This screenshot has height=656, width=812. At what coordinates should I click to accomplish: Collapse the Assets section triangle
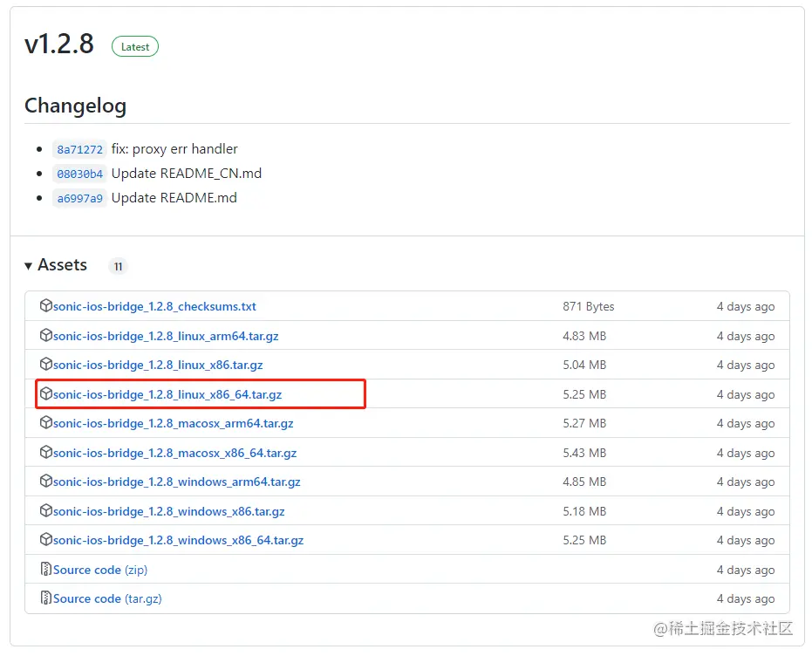click(x=29, y=265)
